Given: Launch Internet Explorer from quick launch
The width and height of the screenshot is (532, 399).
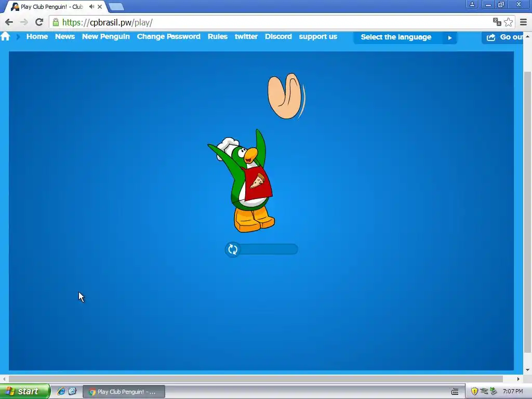Looking at the screenshot, I should (61, 391).
